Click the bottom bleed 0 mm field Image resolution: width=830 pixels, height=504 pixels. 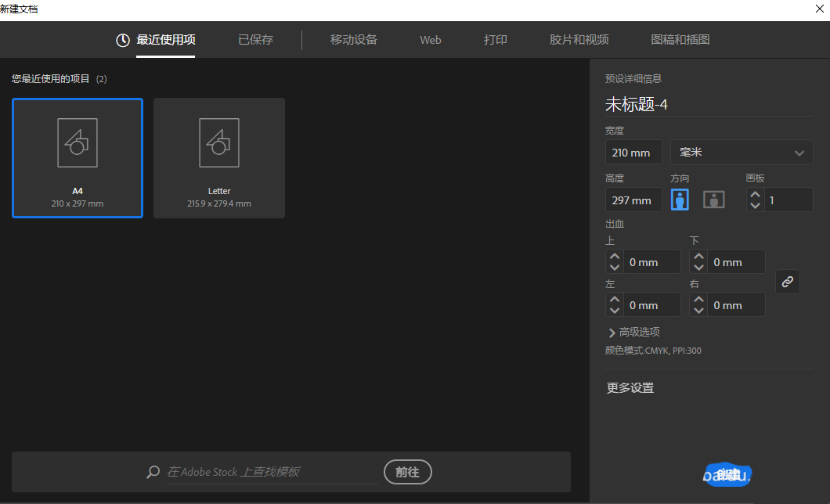736,262
